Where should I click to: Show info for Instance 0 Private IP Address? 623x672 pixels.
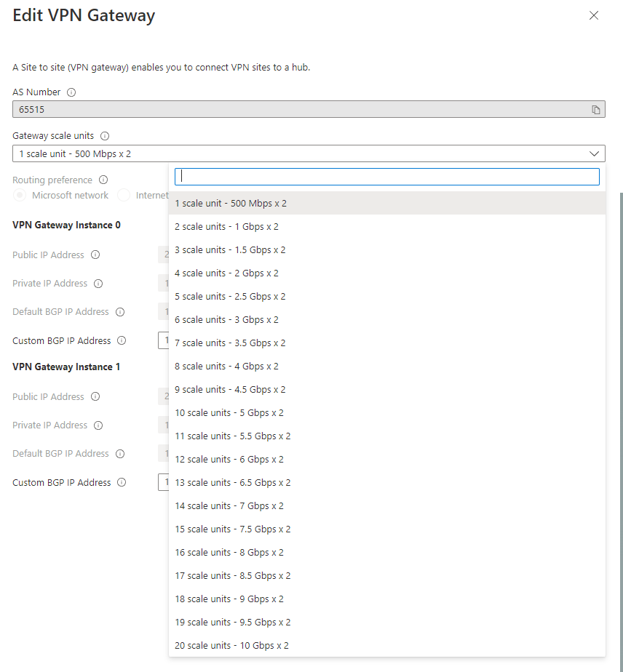[x=98, y=284]
